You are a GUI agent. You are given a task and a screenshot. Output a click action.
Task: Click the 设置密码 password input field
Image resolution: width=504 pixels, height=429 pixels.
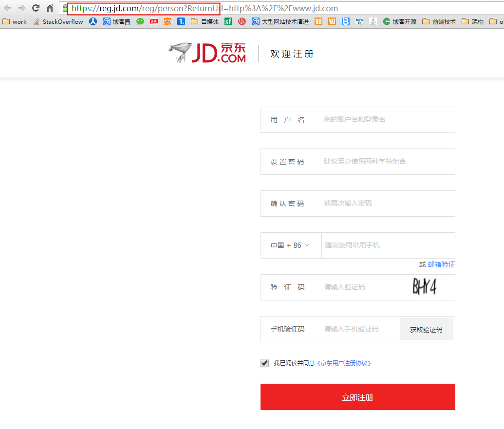click(x=358, y=162)
